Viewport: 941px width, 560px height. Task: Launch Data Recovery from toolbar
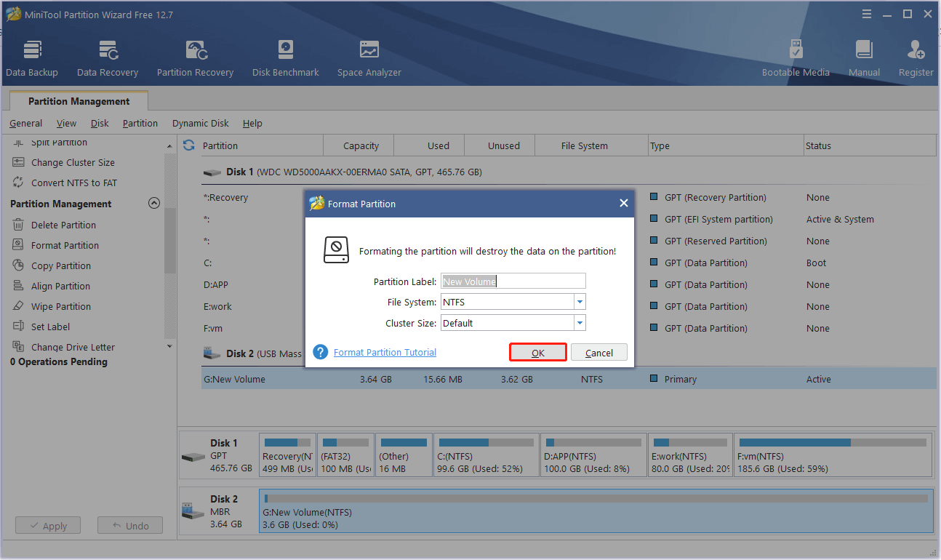click(x=108, y=59)
